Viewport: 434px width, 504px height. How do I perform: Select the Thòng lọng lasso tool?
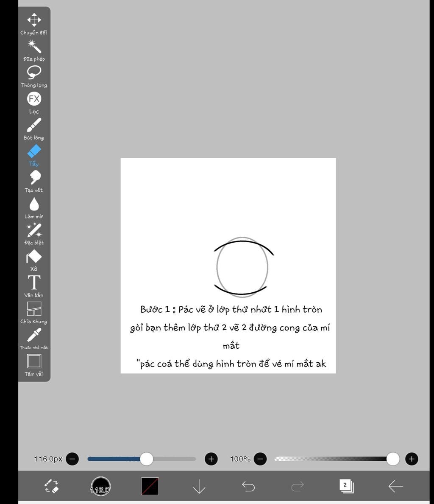click(34, 76)
